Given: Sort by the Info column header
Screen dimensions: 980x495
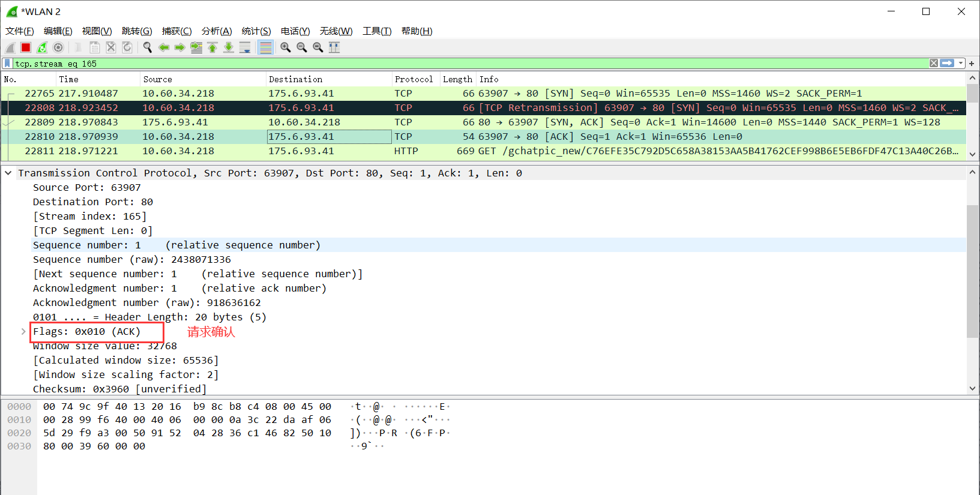Looking at the screenshot, I should pyautogui.click(x=721, y=79).
